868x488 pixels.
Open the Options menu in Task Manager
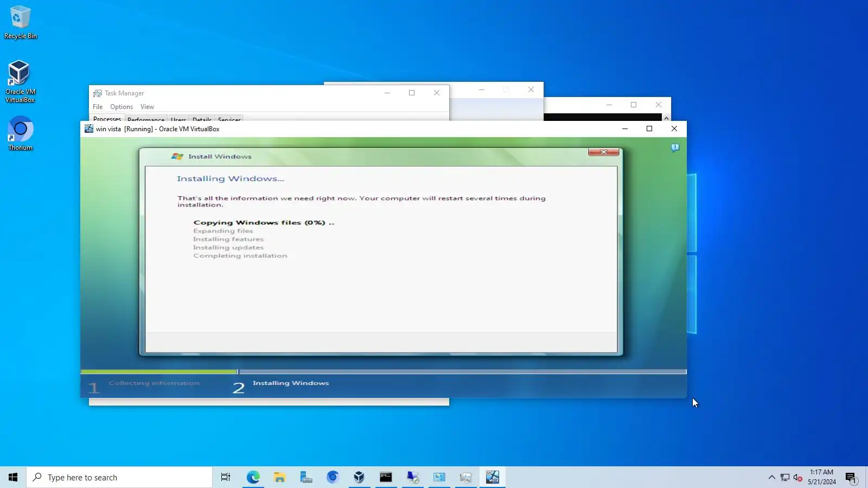tap(122, 107)
